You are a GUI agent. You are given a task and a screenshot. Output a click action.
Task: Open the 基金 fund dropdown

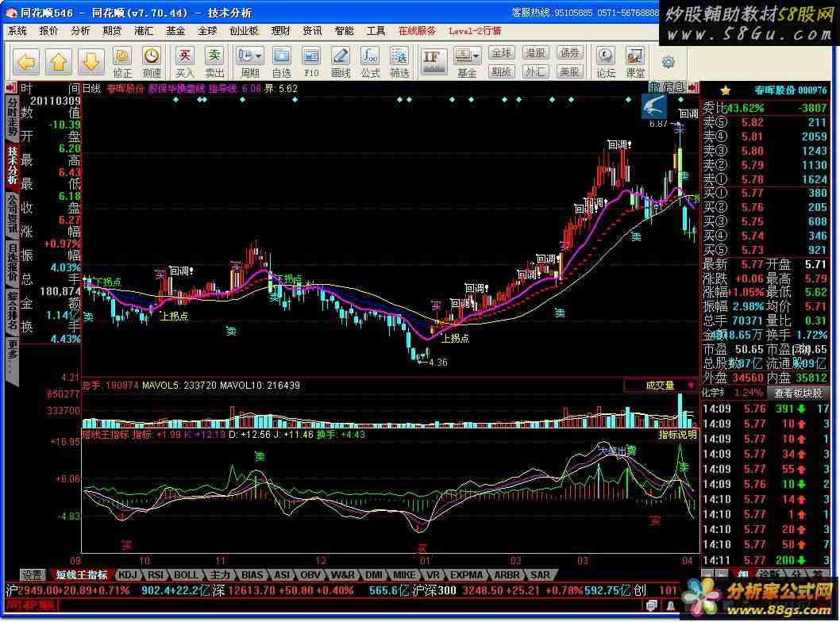(467, 62)
